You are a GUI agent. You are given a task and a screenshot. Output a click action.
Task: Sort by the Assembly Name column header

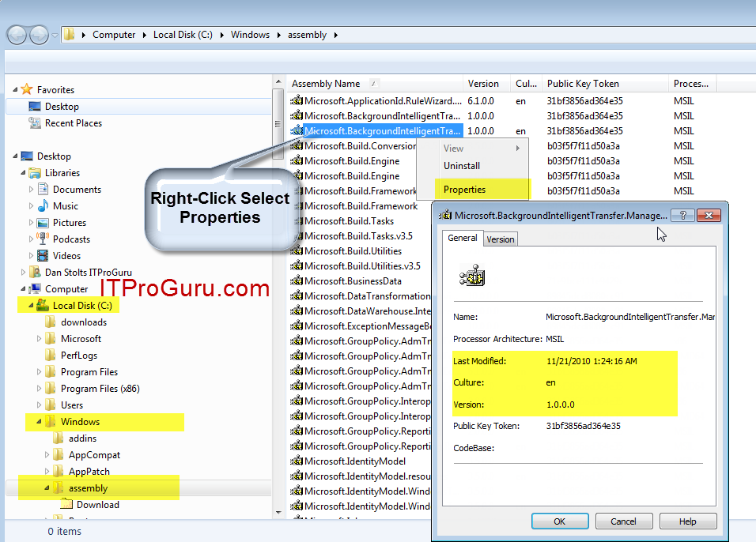point(375,83)
